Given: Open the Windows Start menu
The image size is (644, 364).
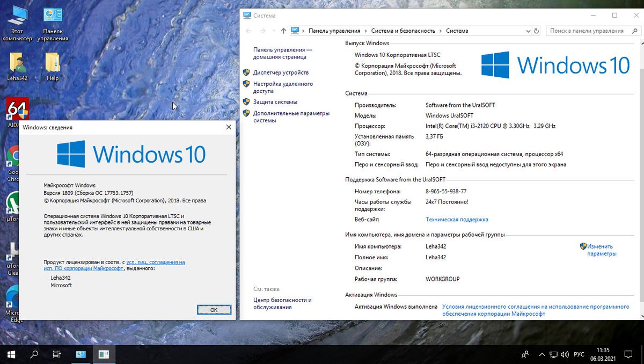Looking at the screenshot, I should pyautogui.click(x=11, y=354).
